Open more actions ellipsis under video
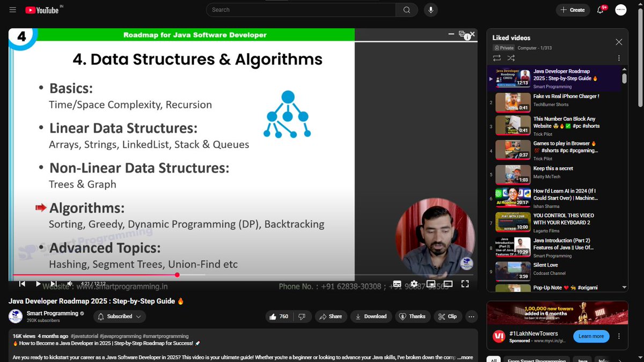This screenshot has width=644, height=362. (471, 316)
